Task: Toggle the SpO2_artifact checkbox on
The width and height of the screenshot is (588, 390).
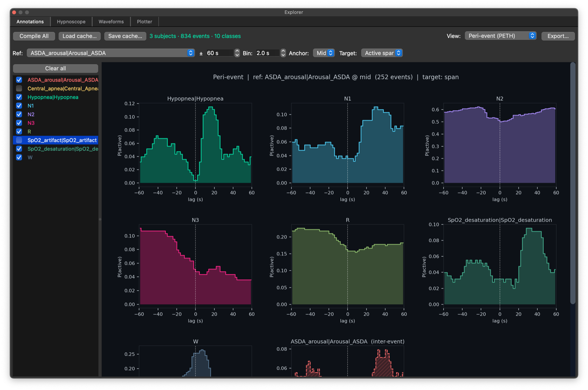Action: click(19, 140)
